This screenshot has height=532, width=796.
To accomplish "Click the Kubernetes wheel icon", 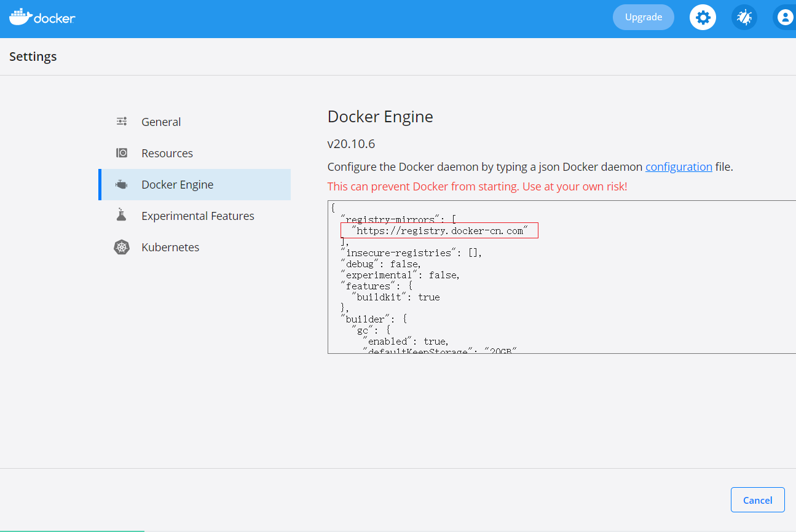I will [x=122, y=247].
